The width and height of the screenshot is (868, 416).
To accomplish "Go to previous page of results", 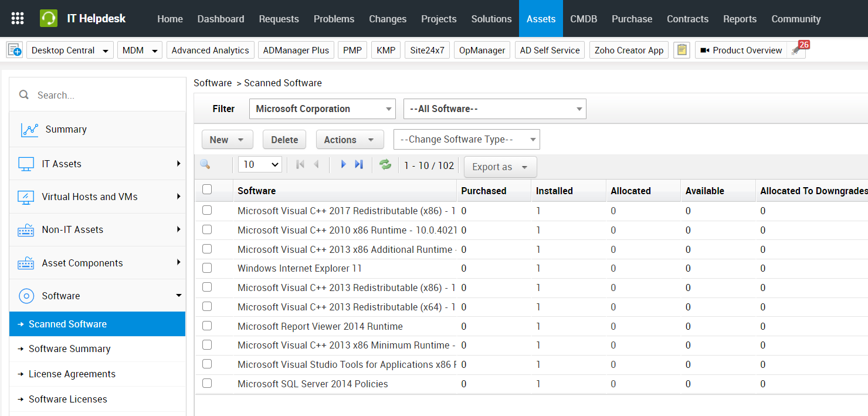I will pos(317,165).
